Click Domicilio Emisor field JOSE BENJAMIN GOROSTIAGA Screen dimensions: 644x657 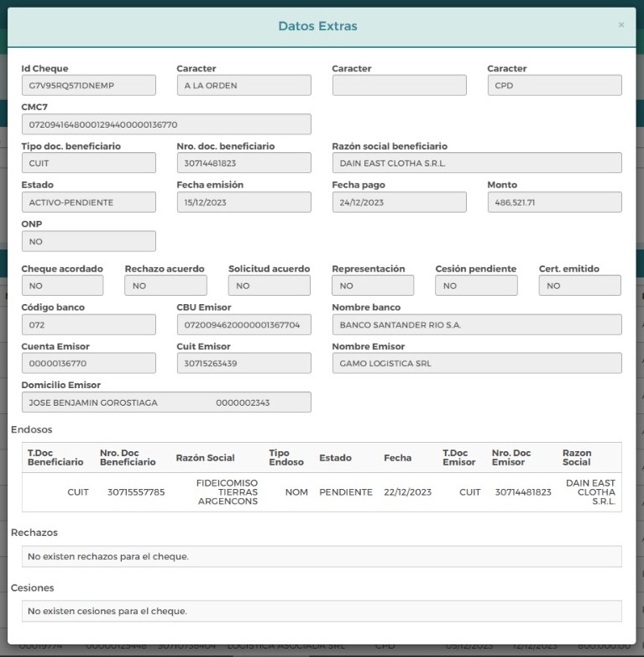tap(166, 402)
